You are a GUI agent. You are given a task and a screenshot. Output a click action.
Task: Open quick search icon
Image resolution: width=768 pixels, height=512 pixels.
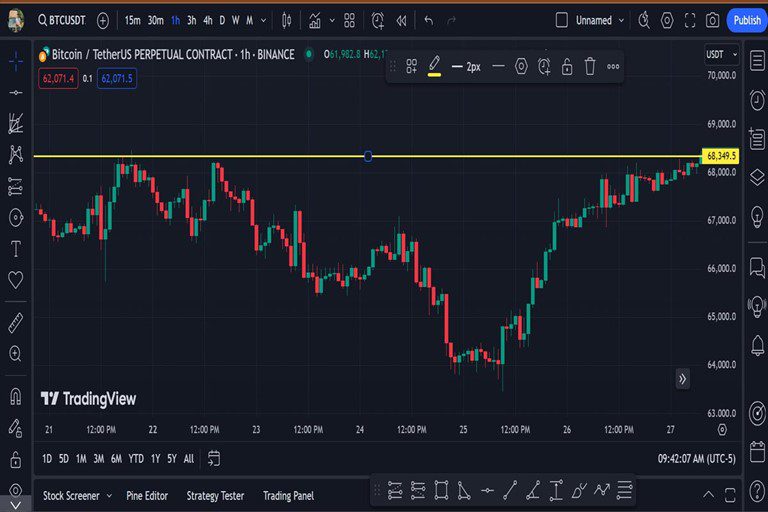tap(644, 20)
